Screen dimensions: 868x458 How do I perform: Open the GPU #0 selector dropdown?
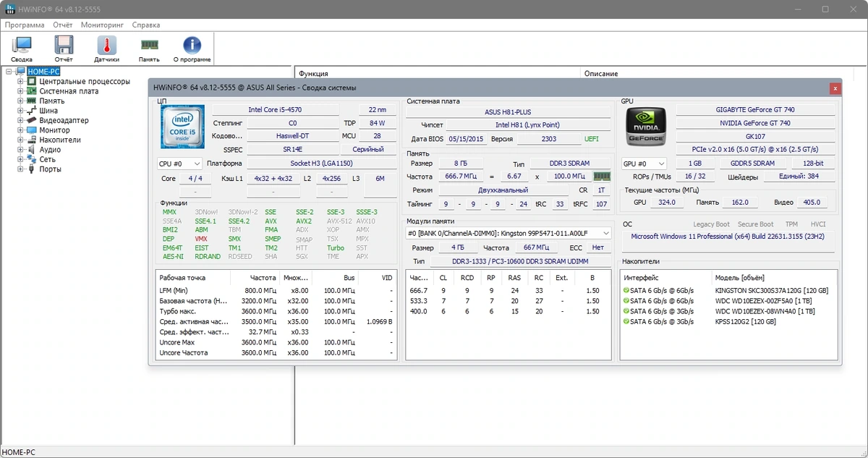coord(644,164)
